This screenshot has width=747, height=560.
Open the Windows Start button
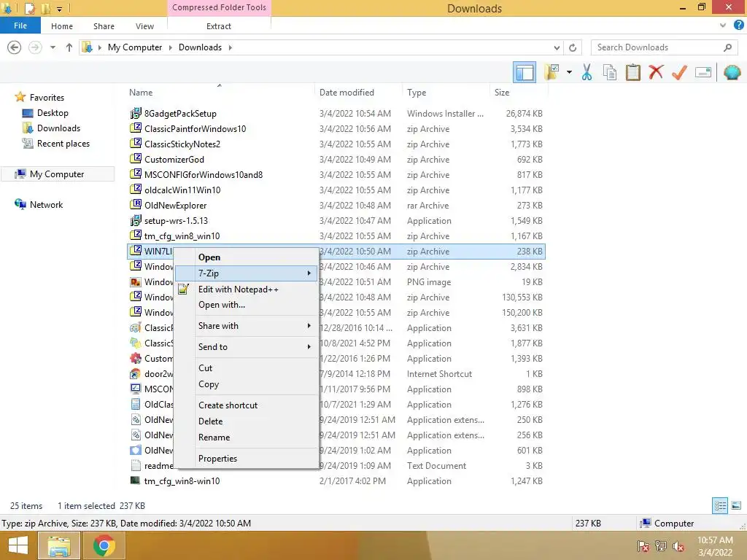coord(18,545)
